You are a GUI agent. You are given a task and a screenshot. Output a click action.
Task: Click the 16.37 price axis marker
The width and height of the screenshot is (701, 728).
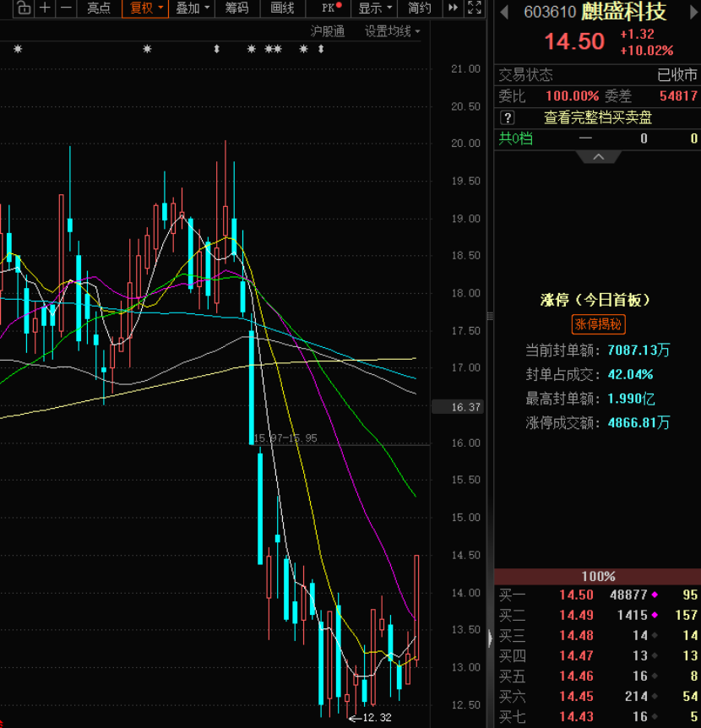coord(458,407)
